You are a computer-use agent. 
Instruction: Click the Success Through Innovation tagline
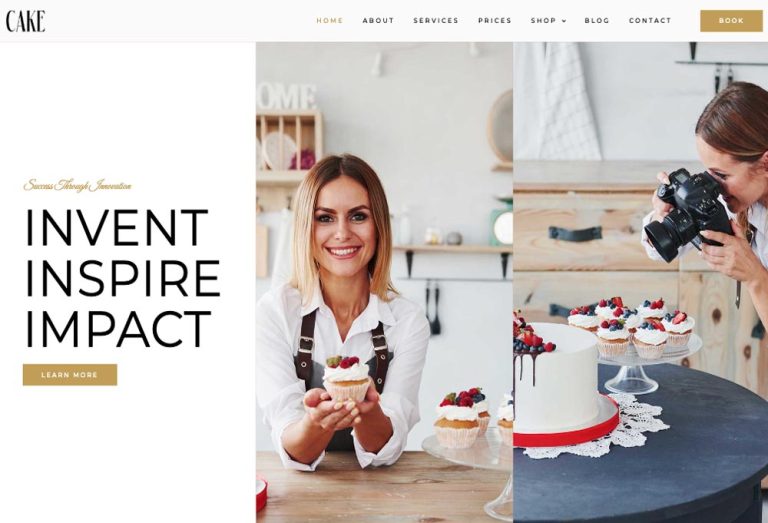click(x=77, y=186)
